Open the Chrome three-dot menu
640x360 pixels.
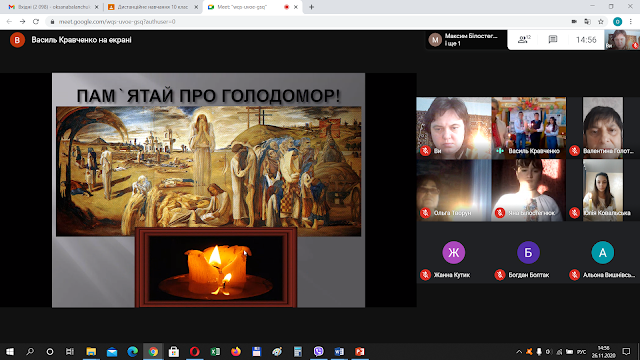click(x=631, y=22)
